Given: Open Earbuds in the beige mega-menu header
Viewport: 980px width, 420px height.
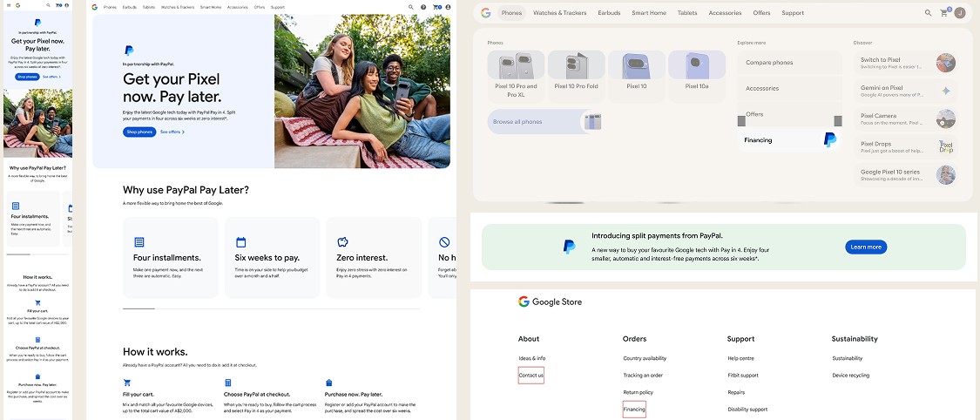Looking at the screenshot, I should tap(609, 12).
